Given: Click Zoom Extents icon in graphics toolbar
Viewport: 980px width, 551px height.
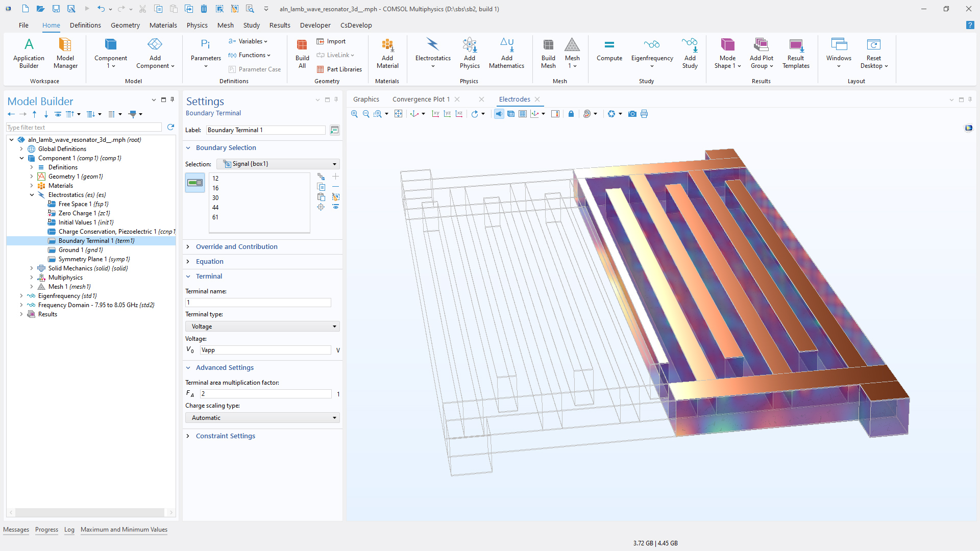Looking at the screenshot, I should [x=398, y=114].
